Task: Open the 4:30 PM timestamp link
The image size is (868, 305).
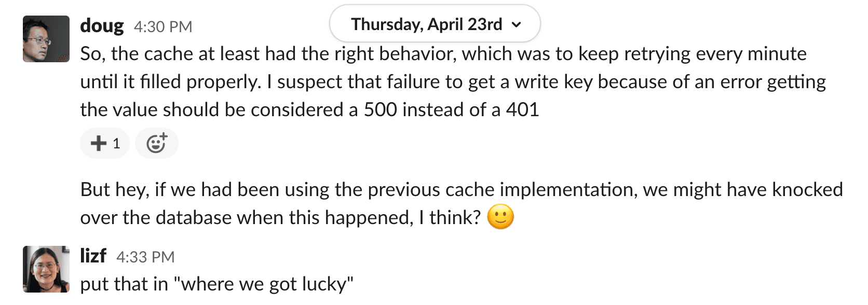Action: click(163, 26)
